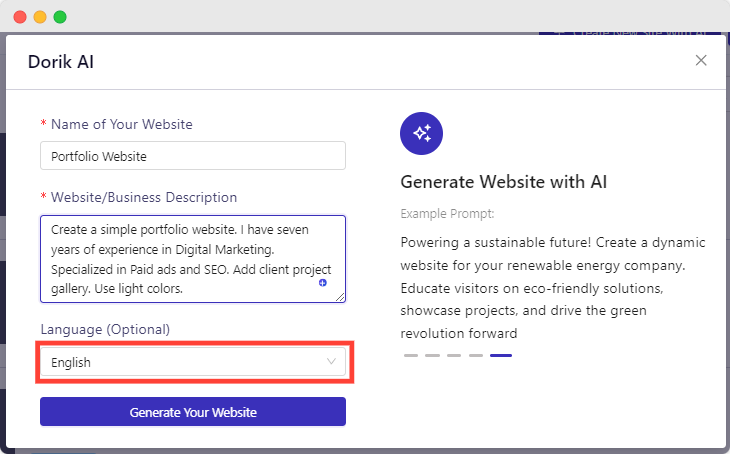
Task: Click the 'Website/Business Description' label
Action: click(x=144, y=197)
